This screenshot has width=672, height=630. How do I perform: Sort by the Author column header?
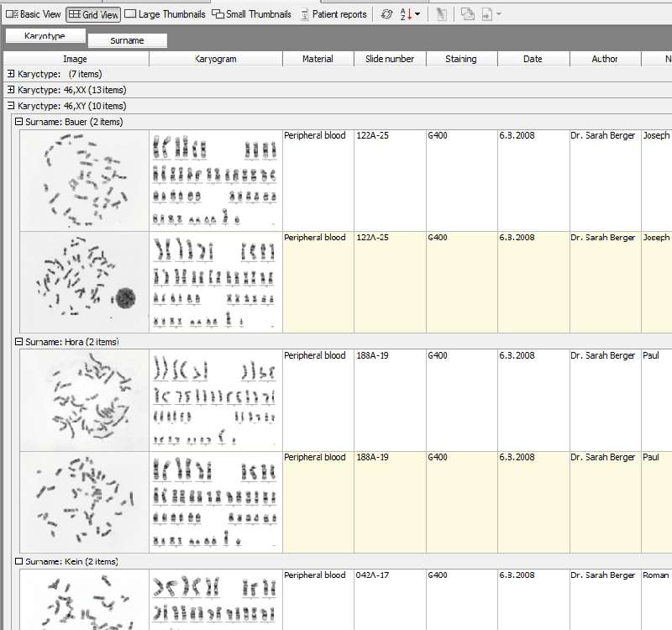tap(605, 59)
